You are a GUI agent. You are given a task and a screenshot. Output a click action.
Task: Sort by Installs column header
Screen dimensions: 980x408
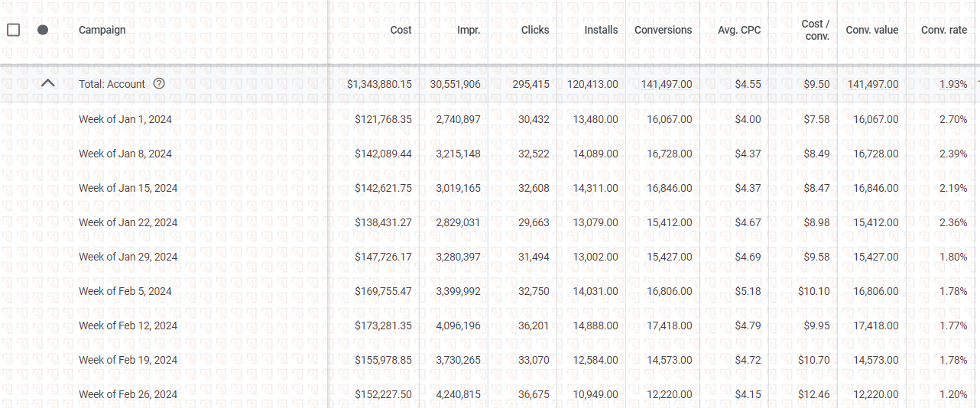pyautogui.click(x=601, y=30)
